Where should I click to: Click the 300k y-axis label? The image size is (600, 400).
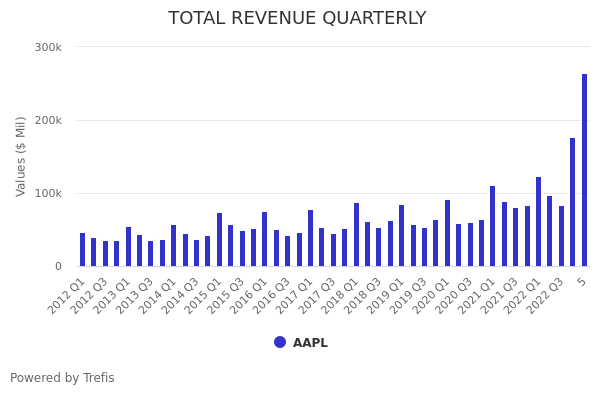tap(48, 47)
